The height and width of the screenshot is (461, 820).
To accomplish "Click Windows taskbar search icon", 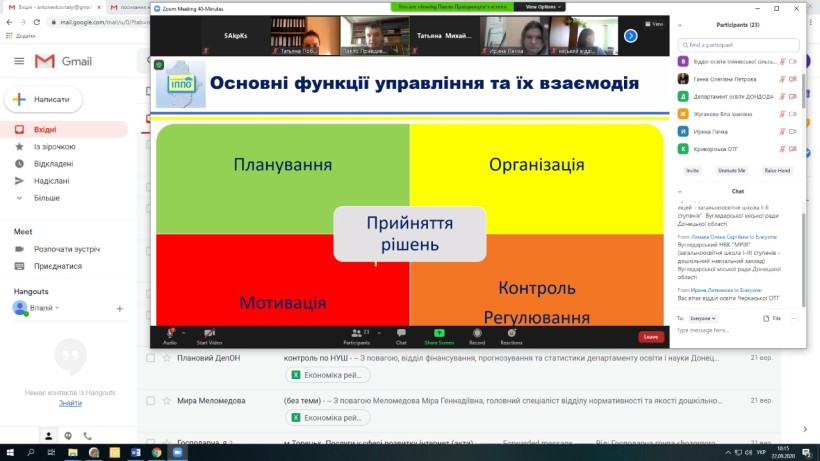I will tap(30, 453).
